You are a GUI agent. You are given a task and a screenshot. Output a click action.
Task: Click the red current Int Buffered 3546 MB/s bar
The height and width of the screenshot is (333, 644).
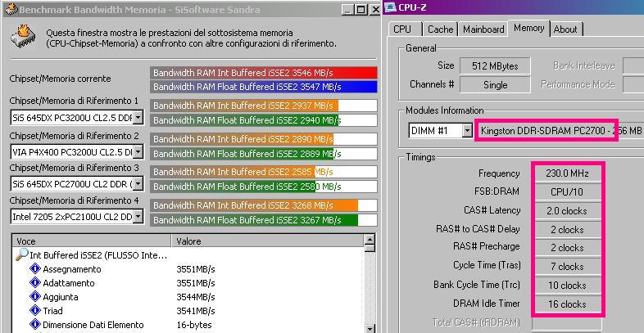click(263, 73)
